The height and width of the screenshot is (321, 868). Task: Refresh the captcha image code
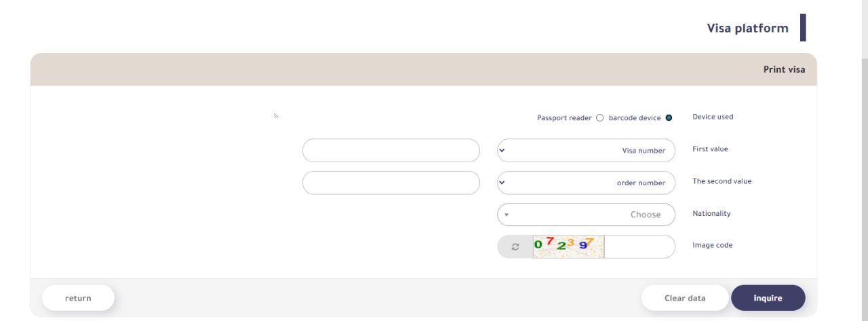[x=515, y=247]
